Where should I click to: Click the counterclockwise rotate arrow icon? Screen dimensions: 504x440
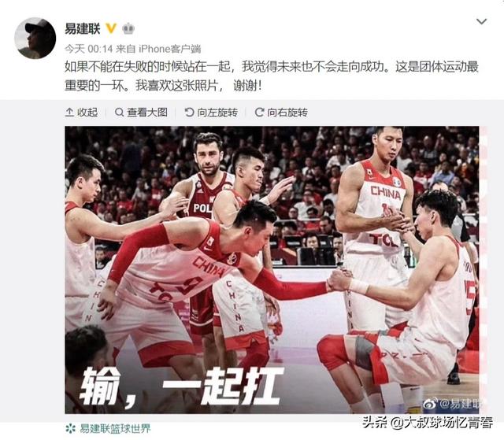189,113
